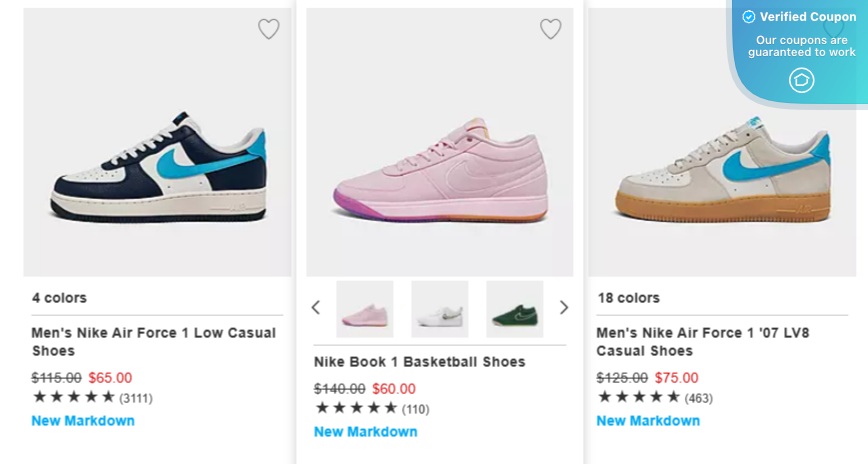Screen dimensions: 868x464
Task: Click the pink Nike Book 1 product image
Action: [440, 165]
